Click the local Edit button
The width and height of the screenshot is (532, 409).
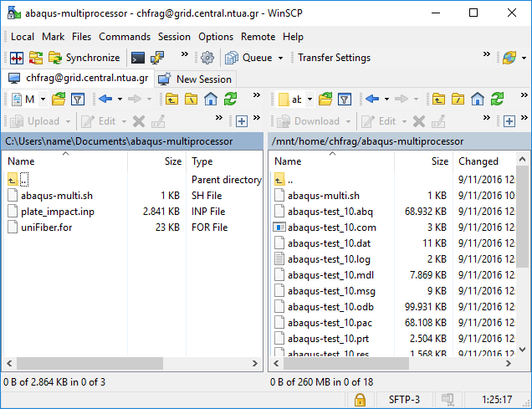[99, 121]
